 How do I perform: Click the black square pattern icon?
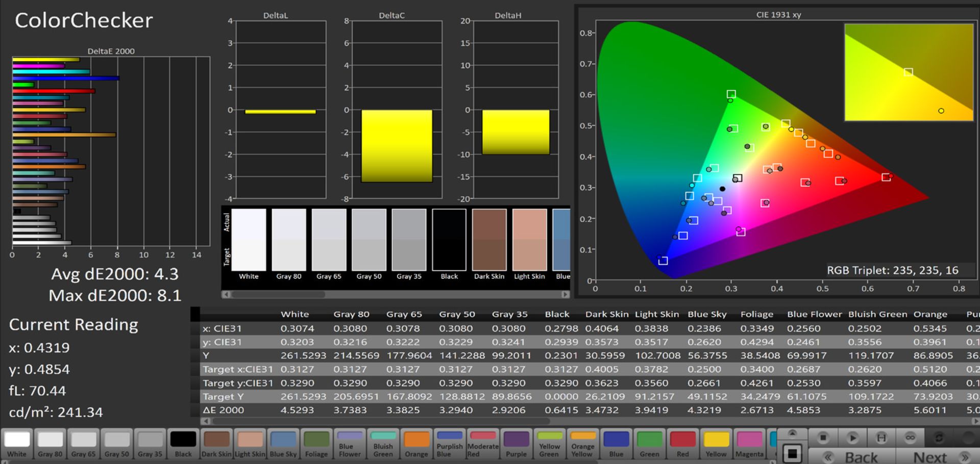(792, 453)
